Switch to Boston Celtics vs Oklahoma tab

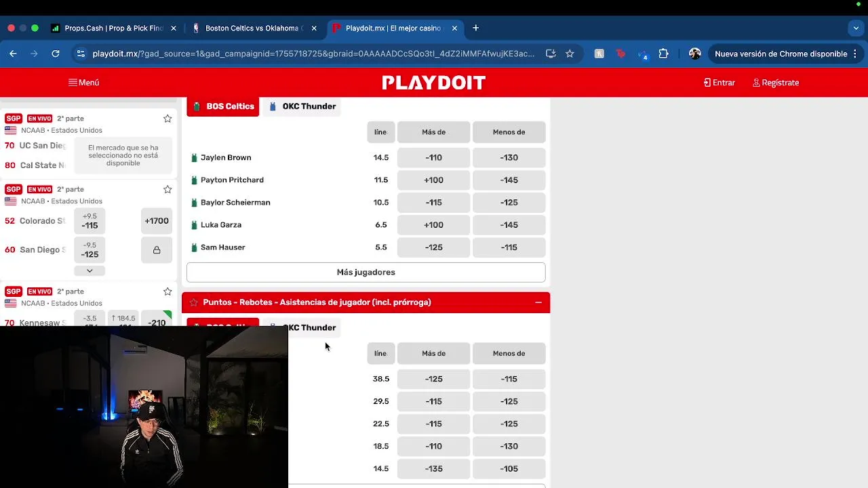click(x=254, y=28)
